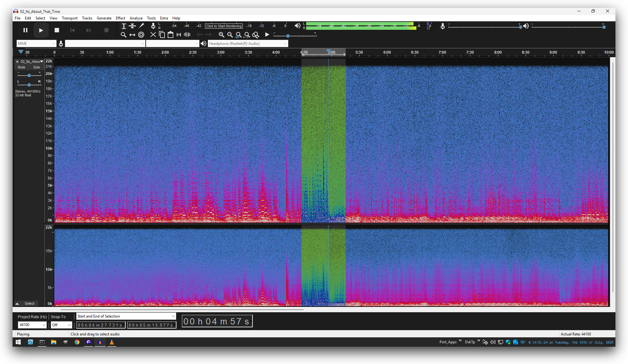This screenshot has height=364, width=628.
Task: Select the Selection (I-beam) tool
Action: click(124, 26)
